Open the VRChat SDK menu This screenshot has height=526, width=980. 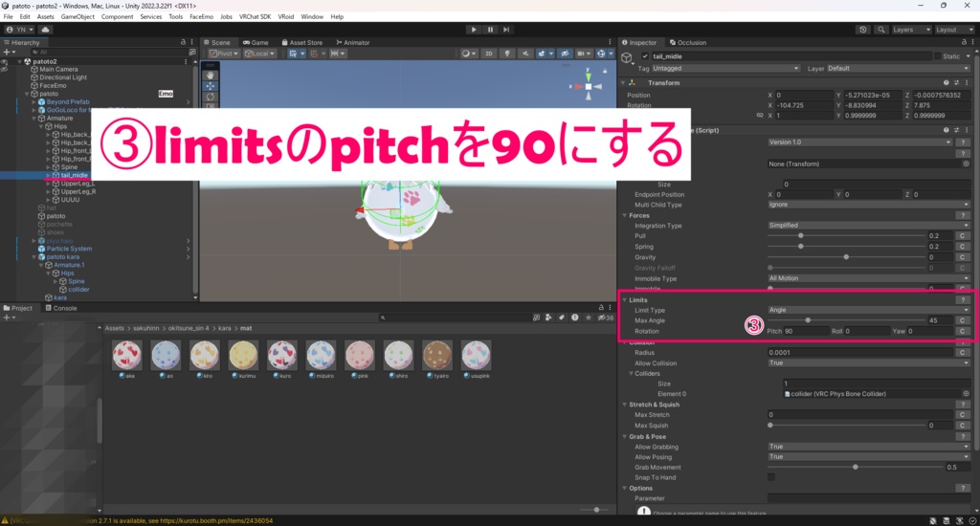tap(255, 17)
